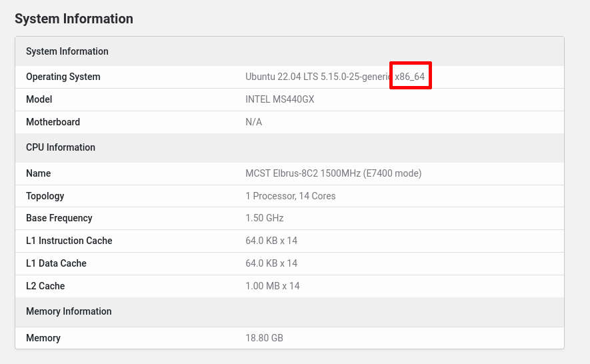Click the N/A motherboard value
Image resolution: width=590 pixels, height=364 pixels.
pyautogui.click(x=253, y=122)
